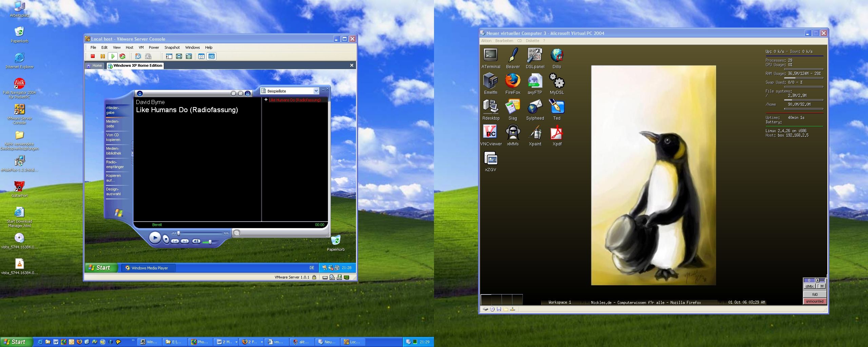This screenshot has height=347, width=868.
Task: Click the green Power On play icon in VMware
Action: (x=113, y=56)
